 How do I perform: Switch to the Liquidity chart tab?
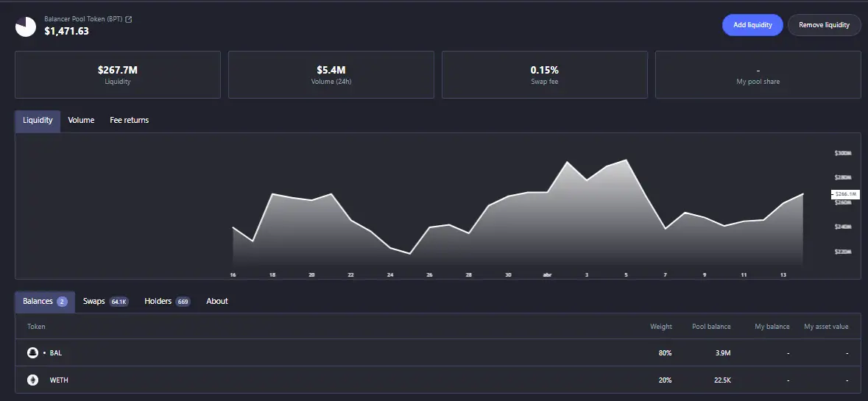38,121
